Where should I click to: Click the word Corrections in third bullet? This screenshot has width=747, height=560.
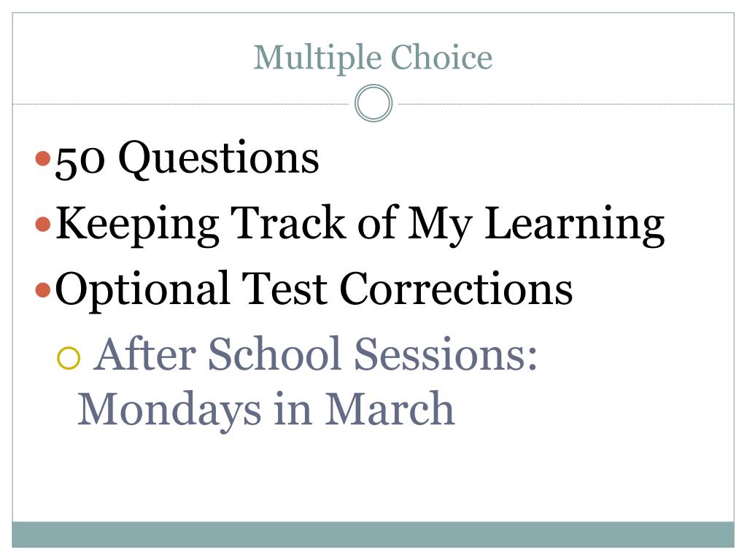[457, 289]
